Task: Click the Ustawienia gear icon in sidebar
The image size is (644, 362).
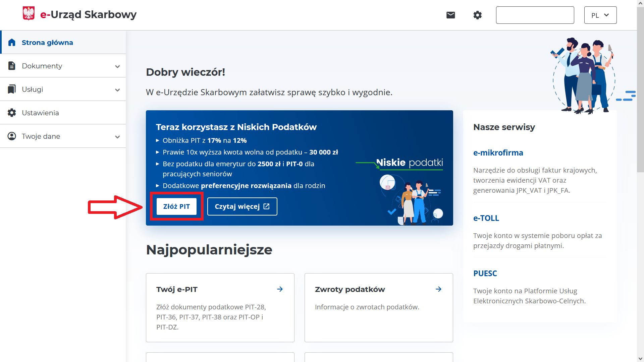Action: pyautogui.click(x=12, y=113)
